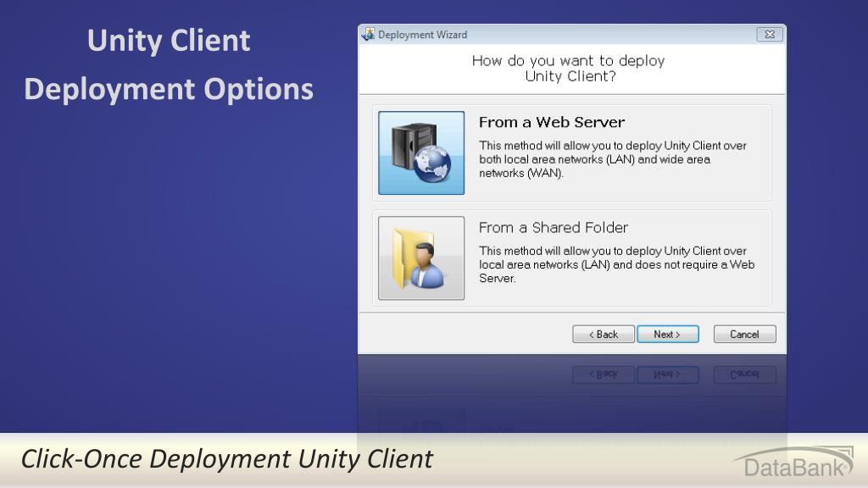Click the Back button
The width and height of the screenshot is (868, 488).
604,334
